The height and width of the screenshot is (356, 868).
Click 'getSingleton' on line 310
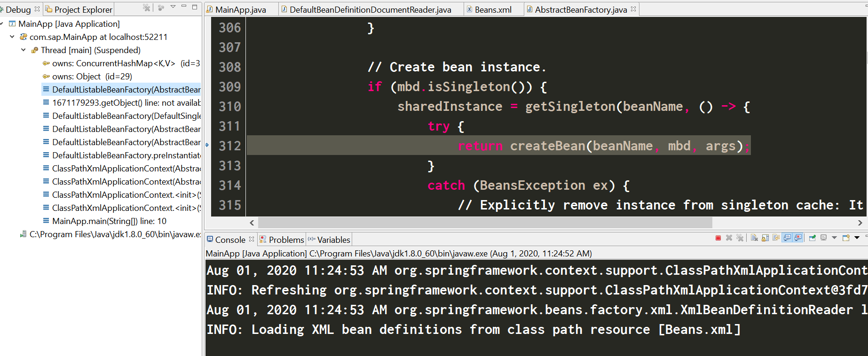coord(570,107)
